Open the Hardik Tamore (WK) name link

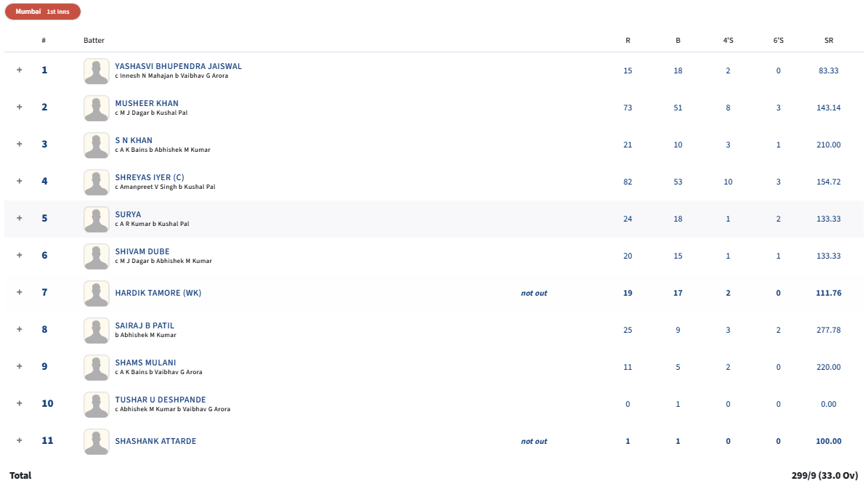point(158,293)
